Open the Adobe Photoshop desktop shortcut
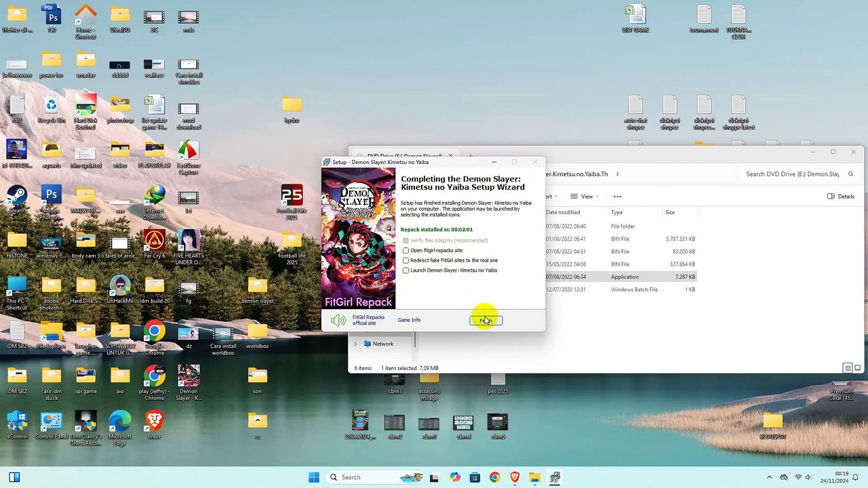The height and width of the screenshot is (488, 868). click(x=52, y=203)
